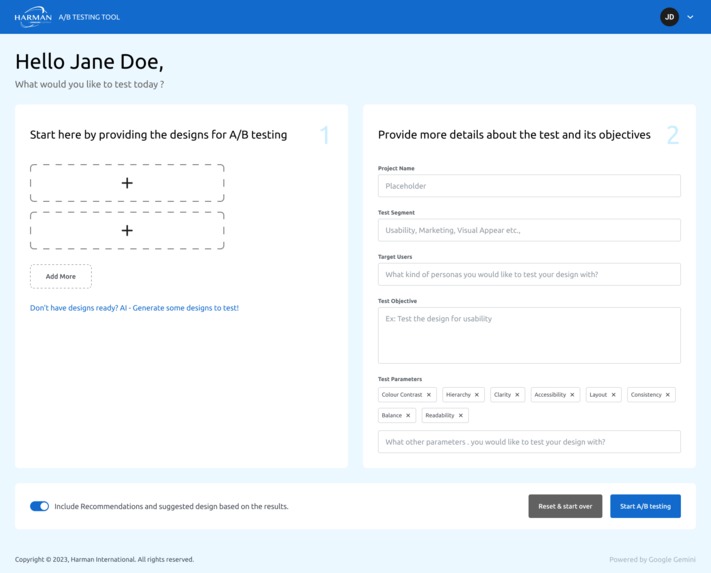711x573 pixels.
Task: Open AI - Generate some designs link
Action: (x=134, y=308)
